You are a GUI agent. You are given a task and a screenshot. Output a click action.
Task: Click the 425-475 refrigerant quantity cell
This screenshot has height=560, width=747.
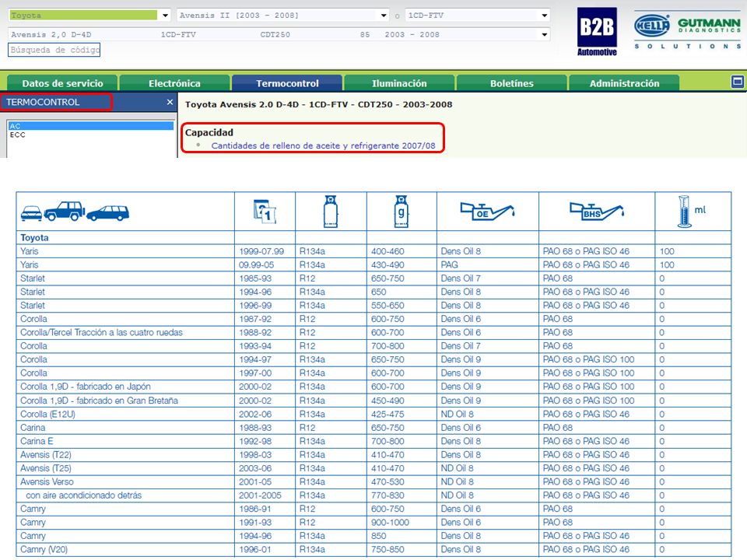pos(388,415)
